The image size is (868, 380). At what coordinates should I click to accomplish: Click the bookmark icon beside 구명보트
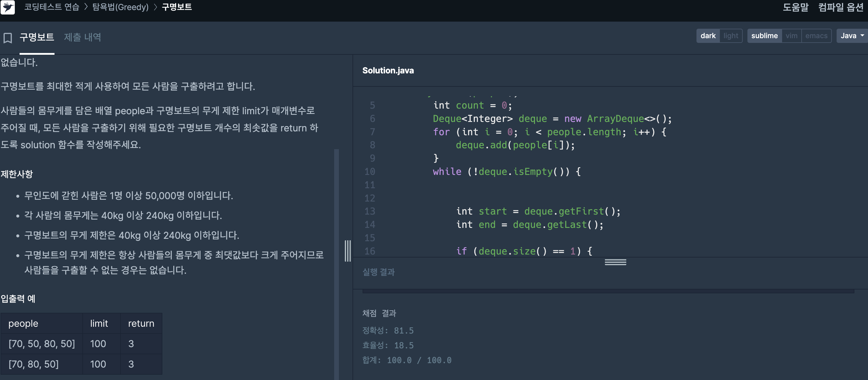coord(7,38)
